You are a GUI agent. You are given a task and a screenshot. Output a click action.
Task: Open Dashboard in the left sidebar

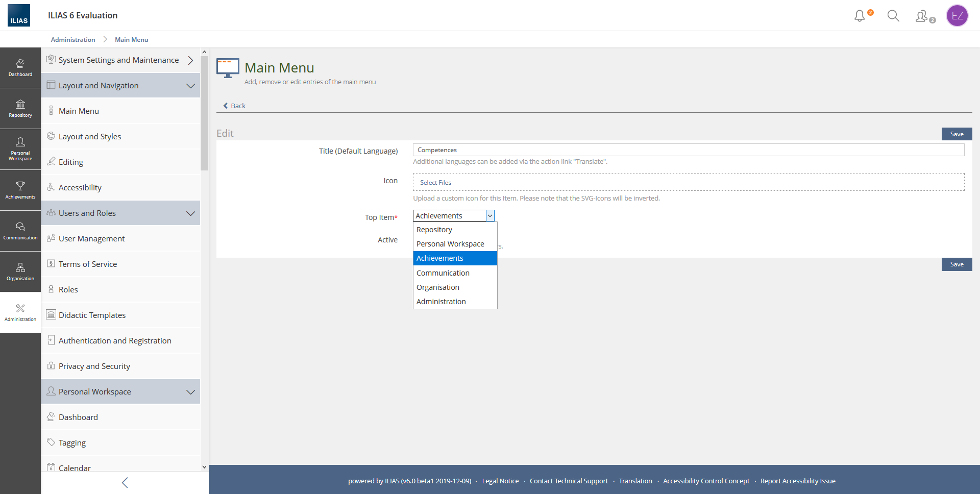(20, 67)
